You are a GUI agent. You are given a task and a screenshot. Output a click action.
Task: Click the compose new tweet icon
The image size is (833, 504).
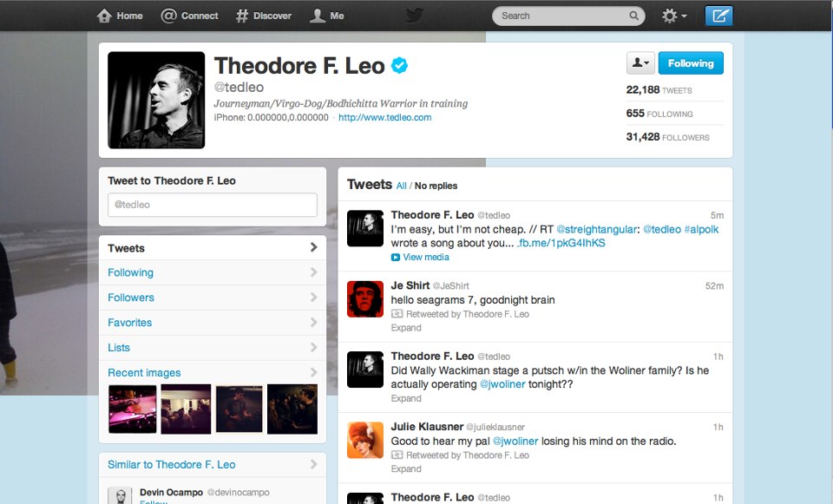718,16
